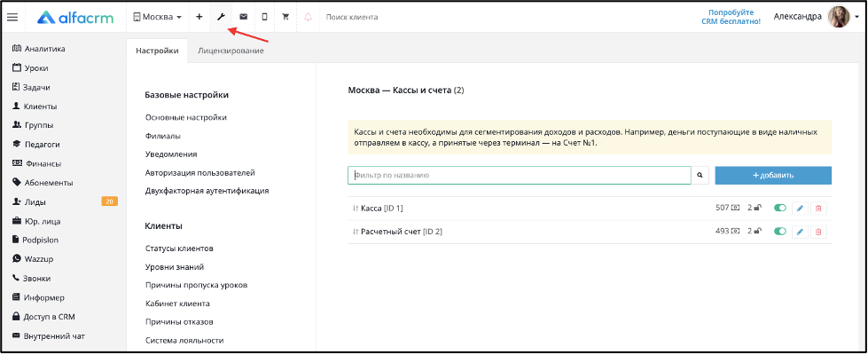Screen dimensions: 868x355
Task: Open Клиенты in sidebar
Action: pos(35,106)
